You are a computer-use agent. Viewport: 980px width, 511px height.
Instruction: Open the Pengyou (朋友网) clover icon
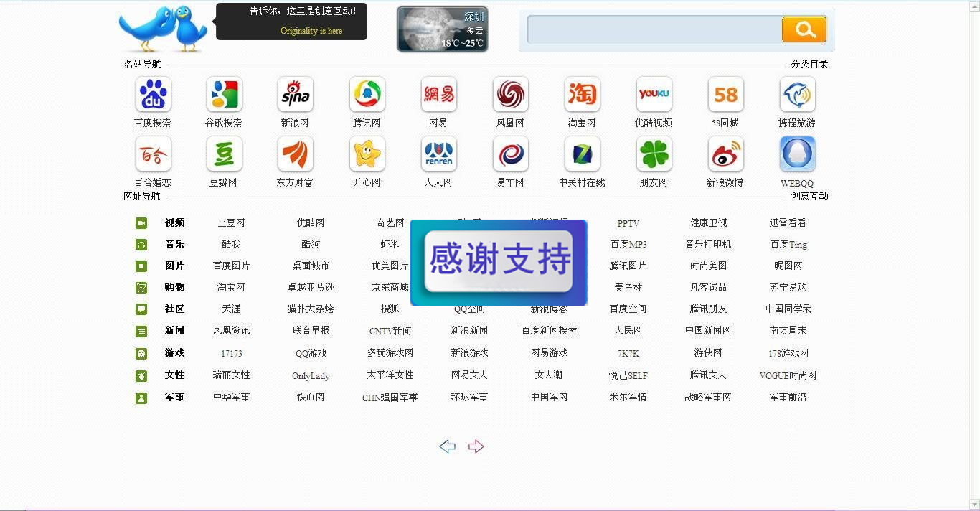coord(654,154)
